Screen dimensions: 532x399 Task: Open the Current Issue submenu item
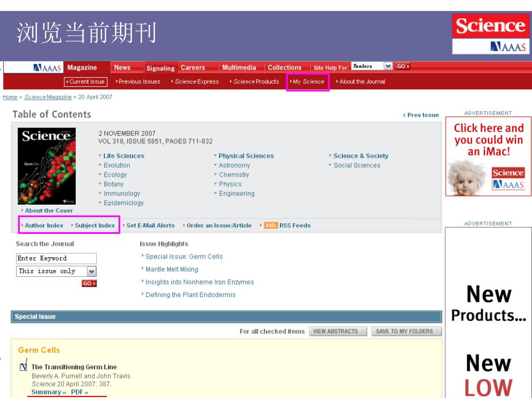tap(86, 82)
